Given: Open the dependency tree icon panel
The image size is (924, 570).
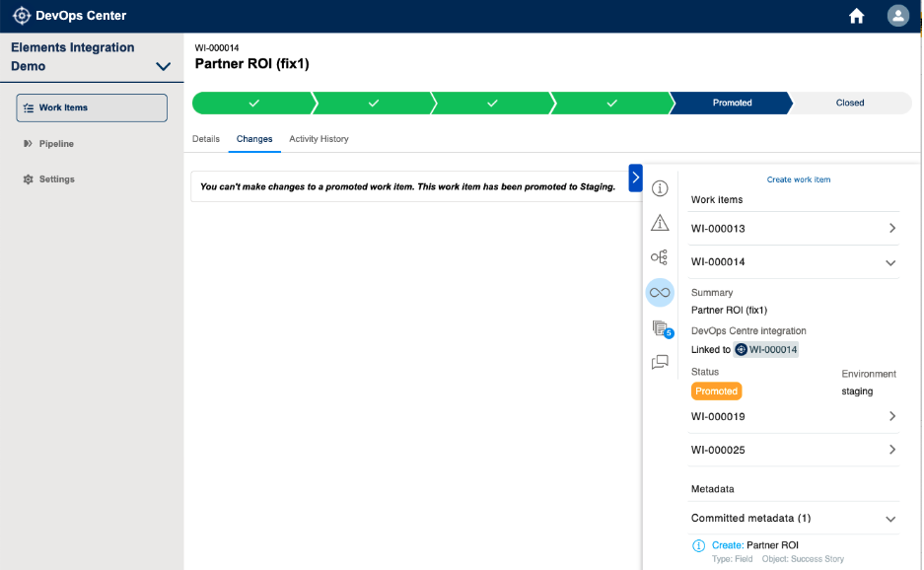Looking at the screenshot, I should click(x=660, y=257).
